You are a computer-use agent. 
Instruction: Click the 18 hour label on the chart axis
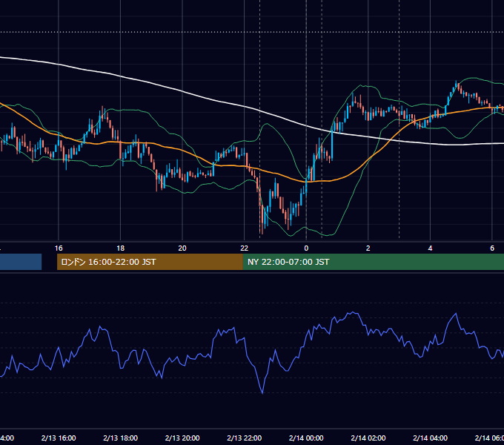click(x=121, y=248)
